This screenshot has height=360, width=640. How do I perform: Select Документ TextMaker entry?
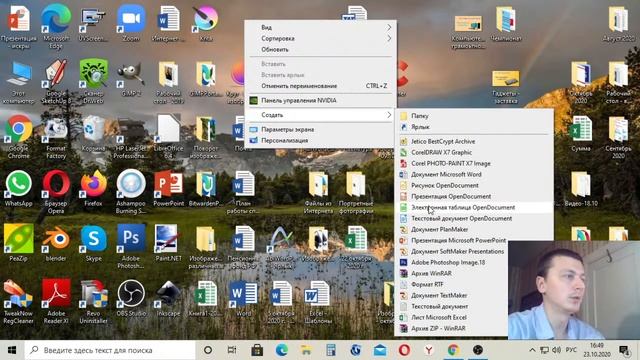click(x=452, y=296)
